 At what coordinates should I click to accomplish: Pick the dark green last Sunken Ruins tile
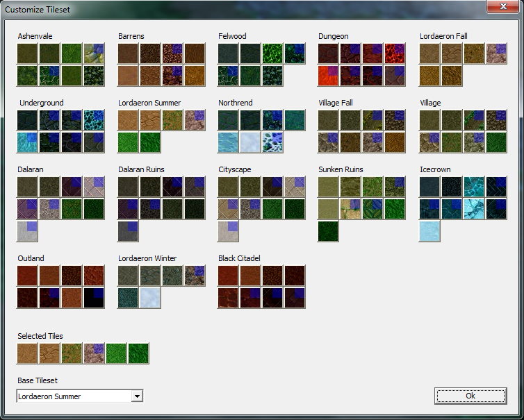click(328, 231)
